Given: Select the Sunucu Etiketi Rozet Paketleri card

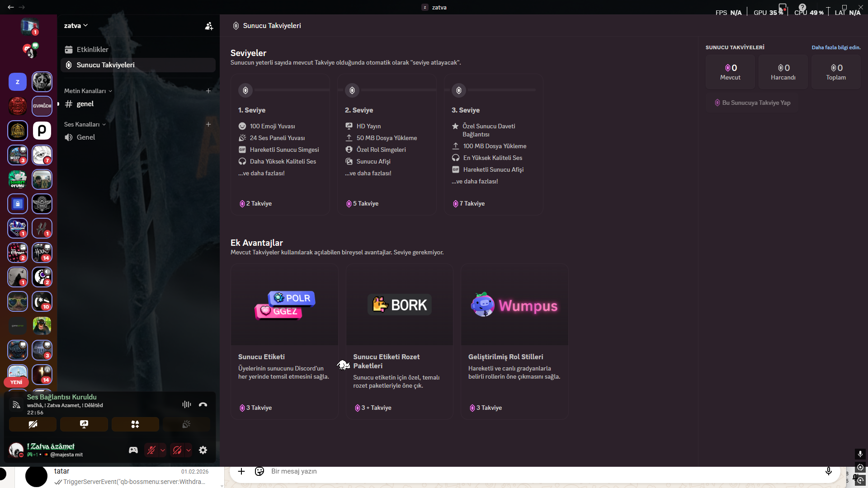Looking at the screenshot, I should tap(400, 342).
